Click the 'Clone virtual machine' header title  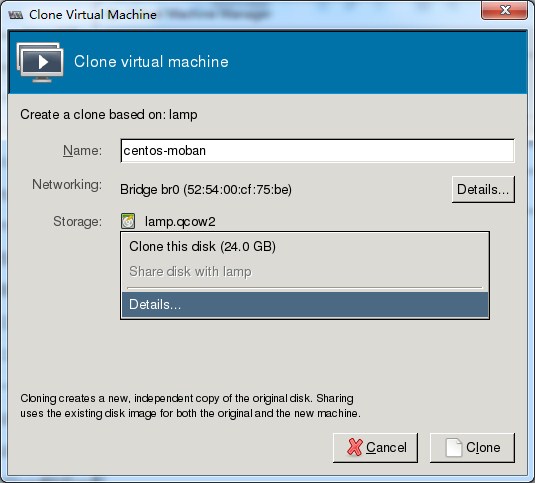coord(151,62)
